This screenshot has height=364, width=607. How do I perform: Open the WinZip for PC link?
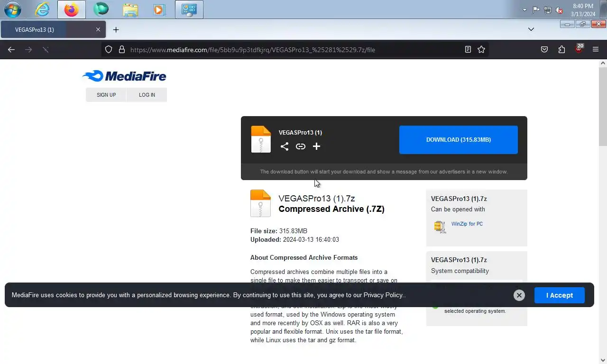pyautogui.click(x=467, y=224)
